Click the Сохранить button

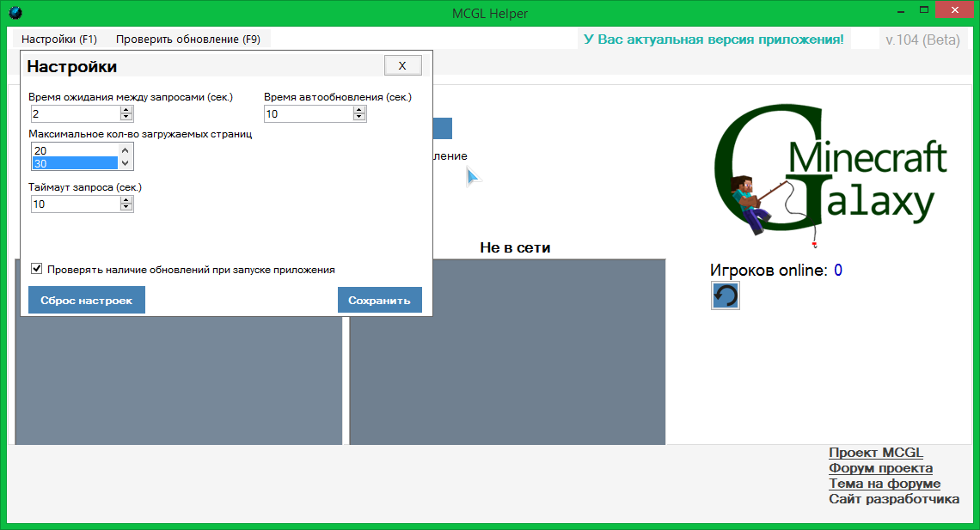point(379,301)
